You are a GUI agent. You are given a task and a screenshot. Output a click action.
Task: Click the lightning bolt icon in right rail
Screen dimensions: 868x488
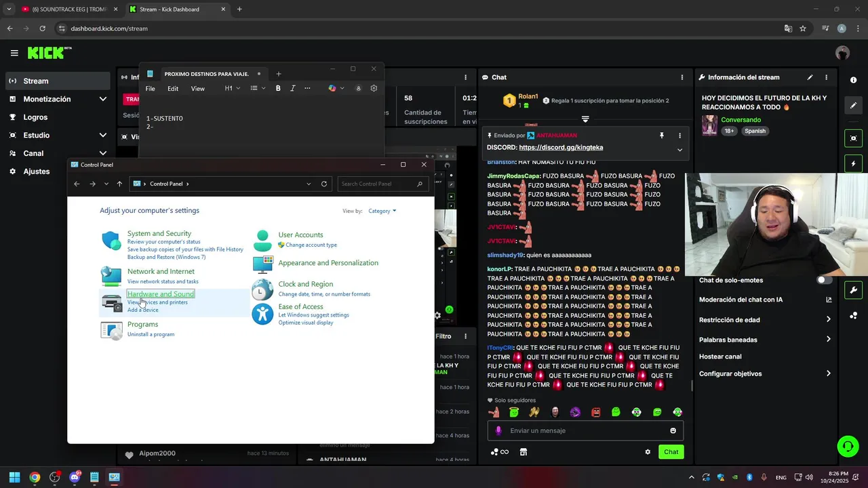coord(853,163)
